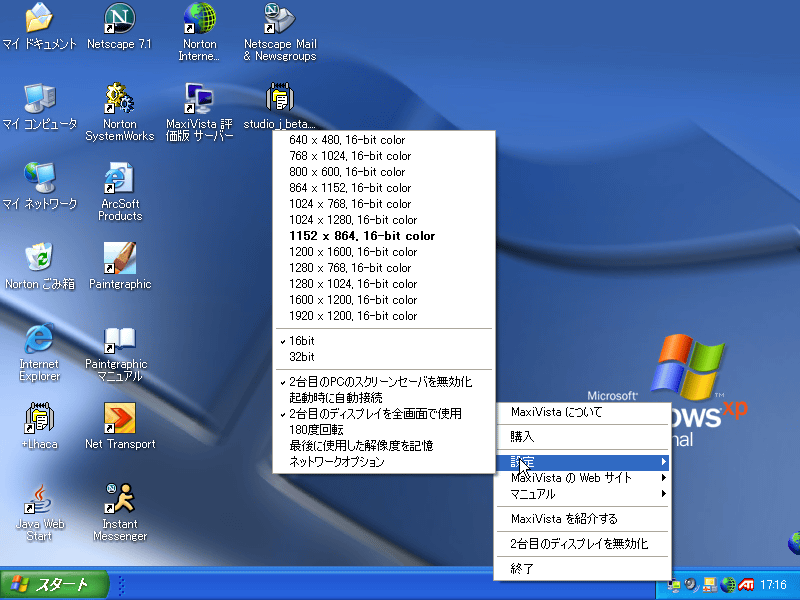Screen dimensions: 800x600
Task: Select 1280 x 1024, 16-bit color resolution
Action: click(384, 284)
